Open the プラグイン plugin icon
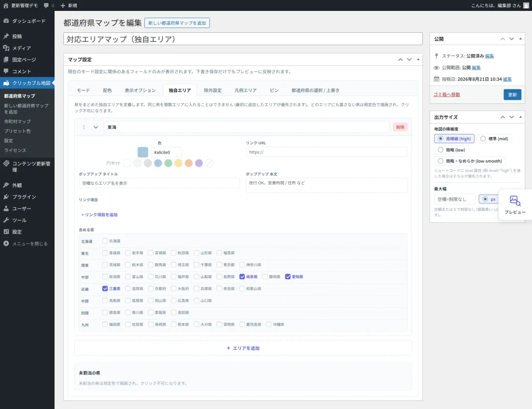Viewport: 532px width, 409px height. (6, 197)
